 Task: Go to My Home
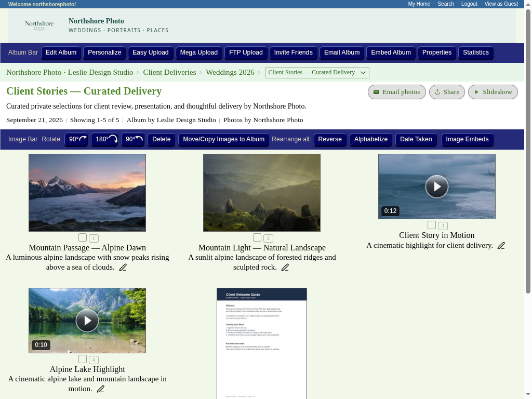tap(419, 4)
